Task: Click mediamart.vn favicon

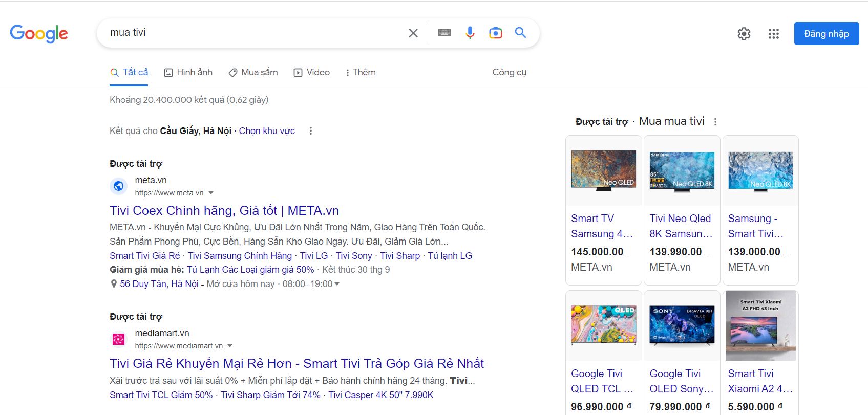Action: click(x=118, y=339)
